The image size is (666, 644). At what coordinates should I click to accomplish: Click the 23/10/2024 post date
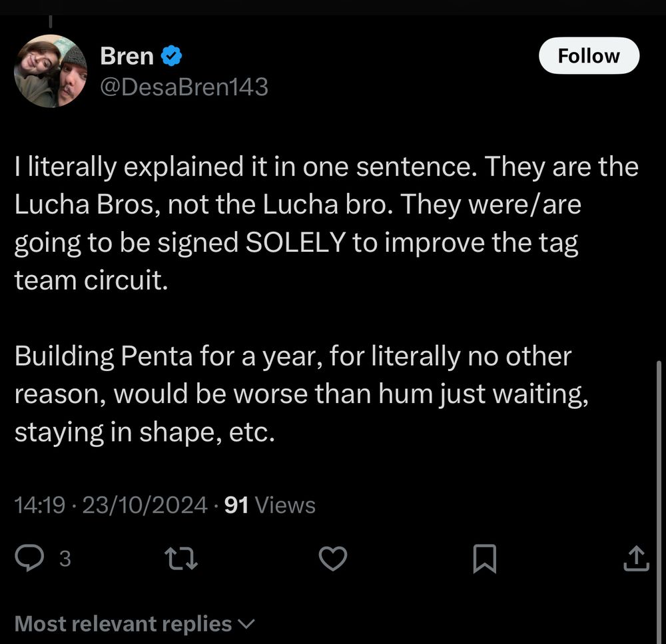click(145, 506)
